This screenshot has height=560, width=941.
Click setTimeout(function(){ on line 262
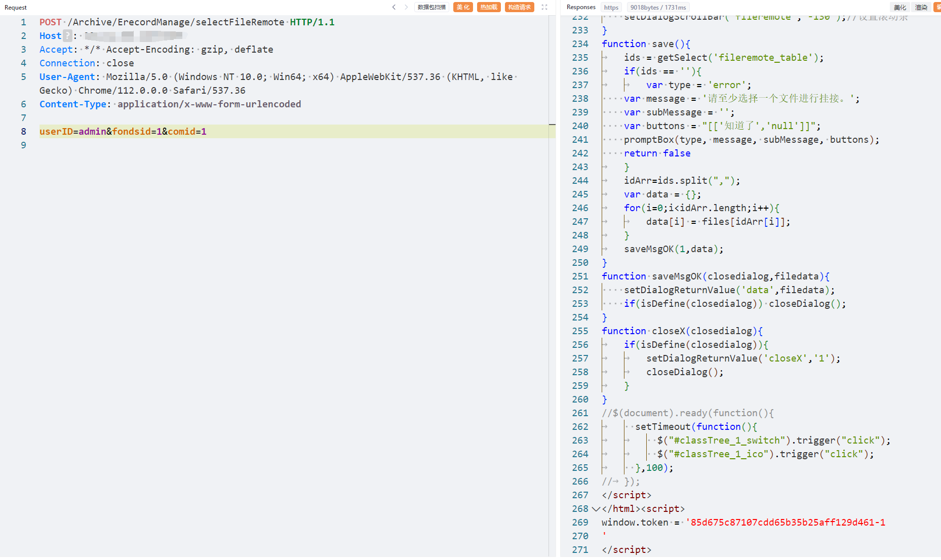pyautogui.click(x=696, y=427)
